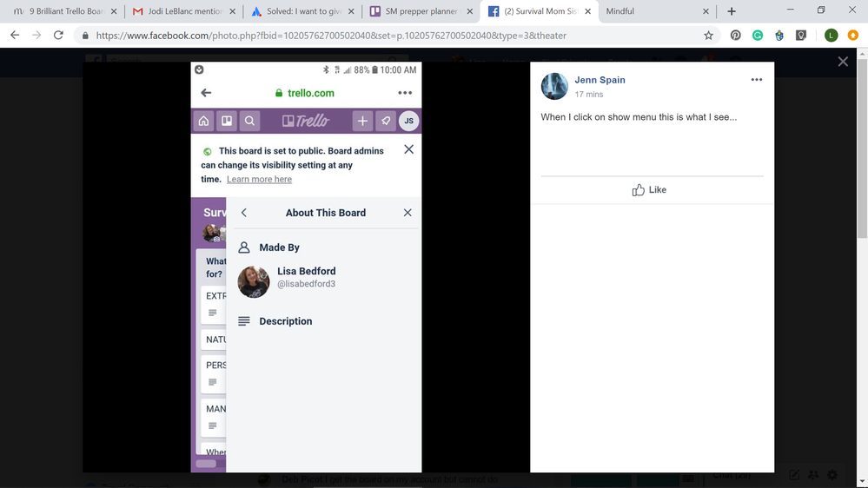Click the Trello logo in the header
Screen dimensions: 868x488
(306, 122)
